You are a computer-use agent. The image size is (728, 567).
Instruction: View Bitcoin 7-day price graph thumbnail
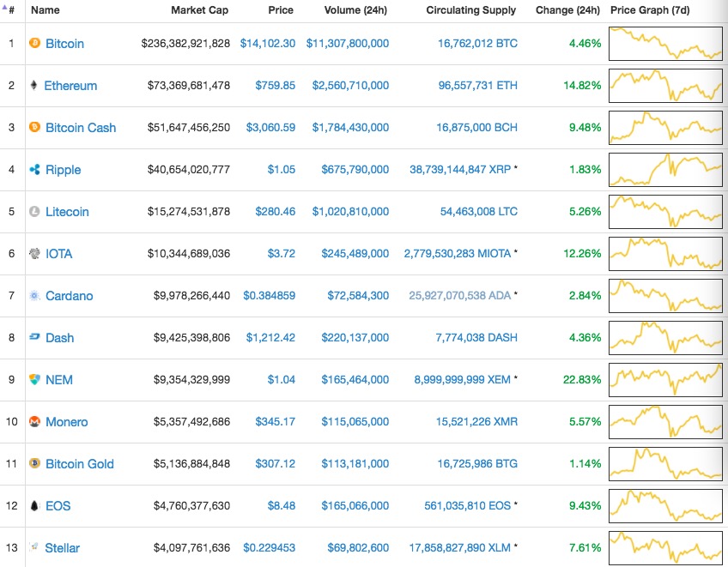pyautogui.click(x=666, y=43)
